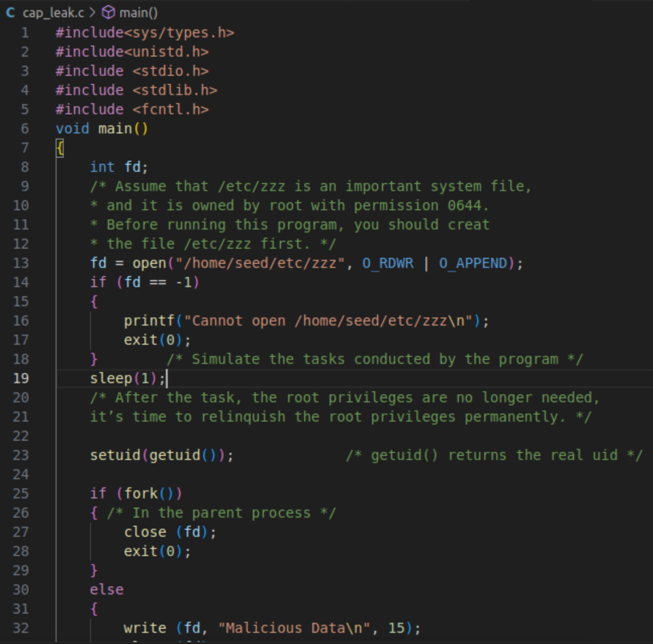The image size is (653, 644).
Task: Click the fcntl.h include line
Action: 132,109
